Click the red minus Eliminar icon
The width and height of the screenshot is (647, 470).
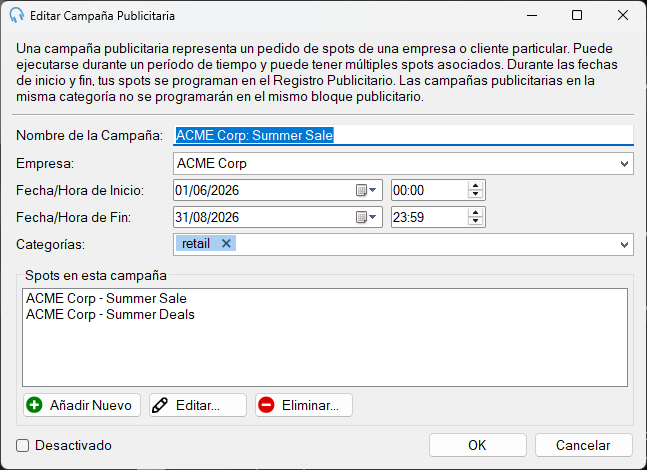click(266, 405)
